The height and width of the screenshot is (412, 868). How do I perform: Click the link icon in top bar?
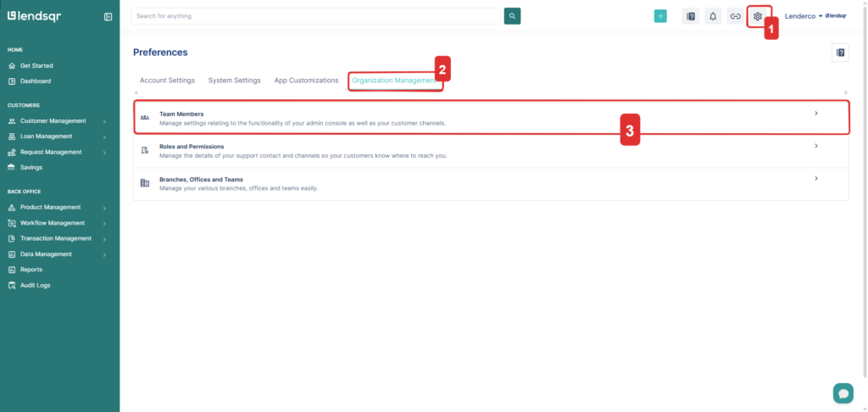[x=735, y=16]
